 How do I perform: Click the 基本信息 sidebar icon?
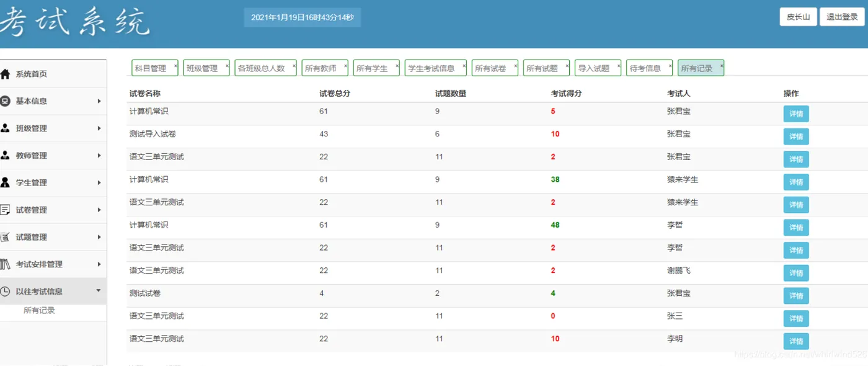coord(5,101)
